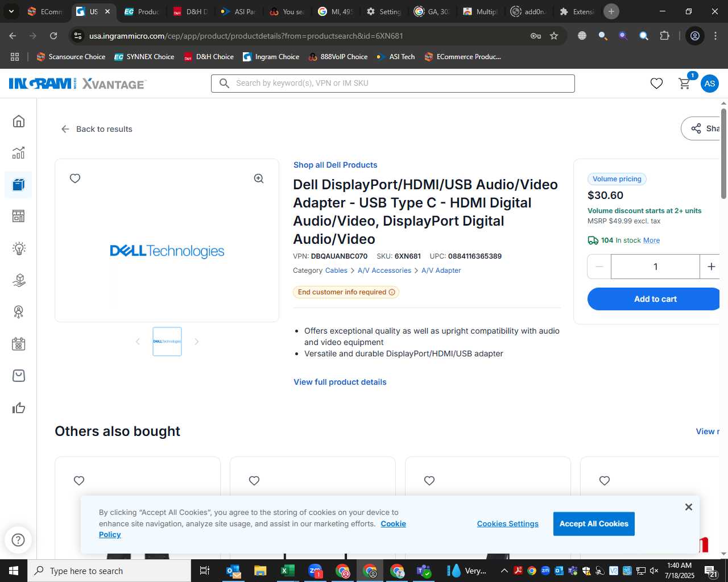Open More stock information link
The image size is (728, 582).
(651, 240)
